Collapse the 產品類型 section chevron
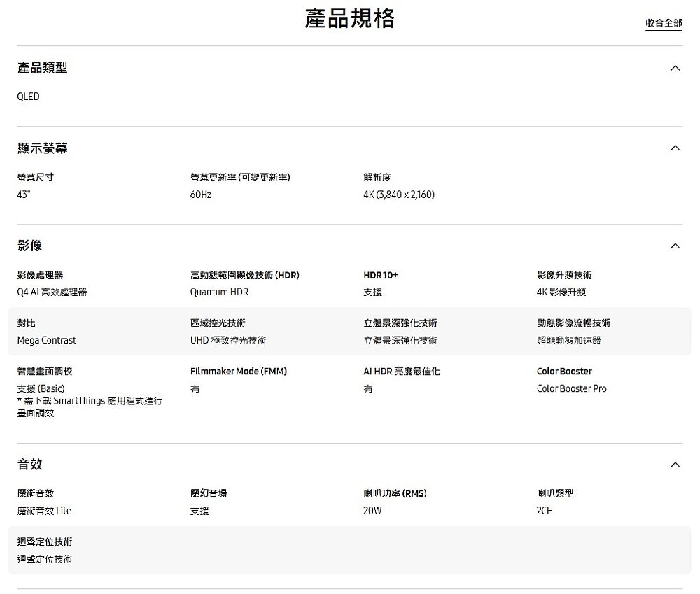The height and width of the screenshot is (594, 700). coord(675,69)
